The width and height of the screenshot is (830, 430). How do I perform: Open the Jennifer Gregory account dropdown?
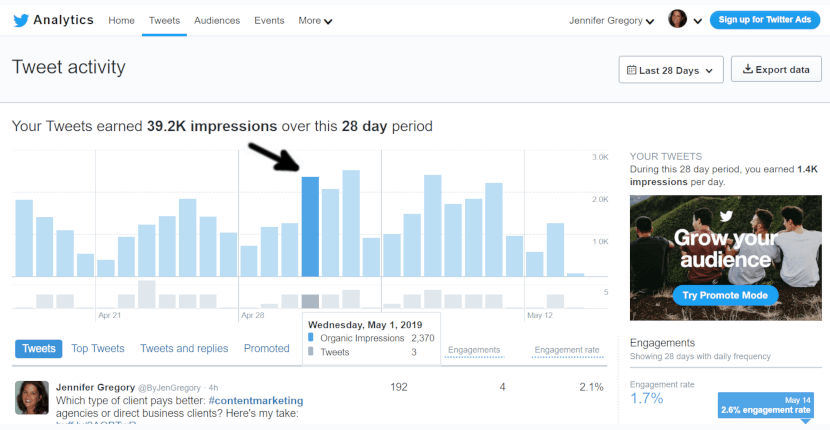611,21
